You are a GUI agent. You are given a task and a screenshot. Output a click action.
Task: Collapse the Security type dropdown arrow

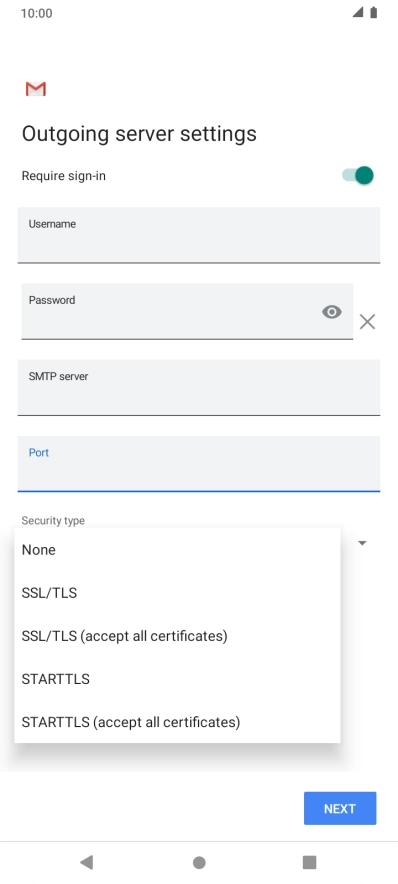coord(362,543)
